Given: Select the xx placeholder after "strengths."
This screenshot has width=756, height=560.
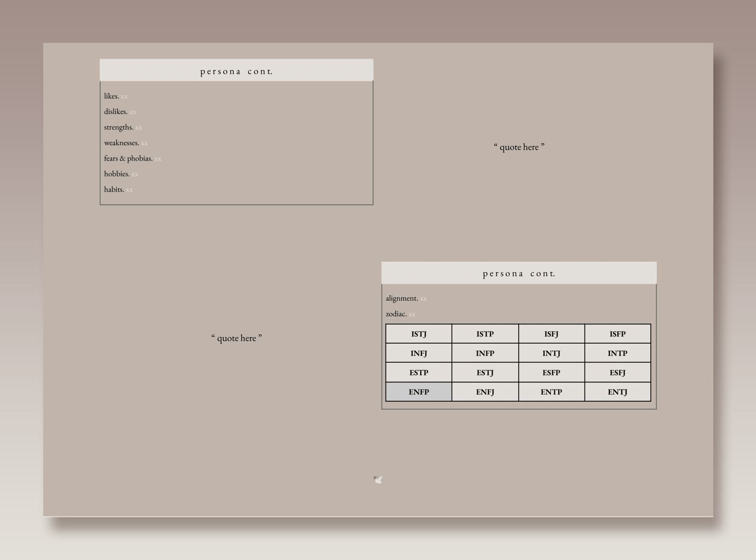Looking at the screenshot, I should click(x=139, y=128).
